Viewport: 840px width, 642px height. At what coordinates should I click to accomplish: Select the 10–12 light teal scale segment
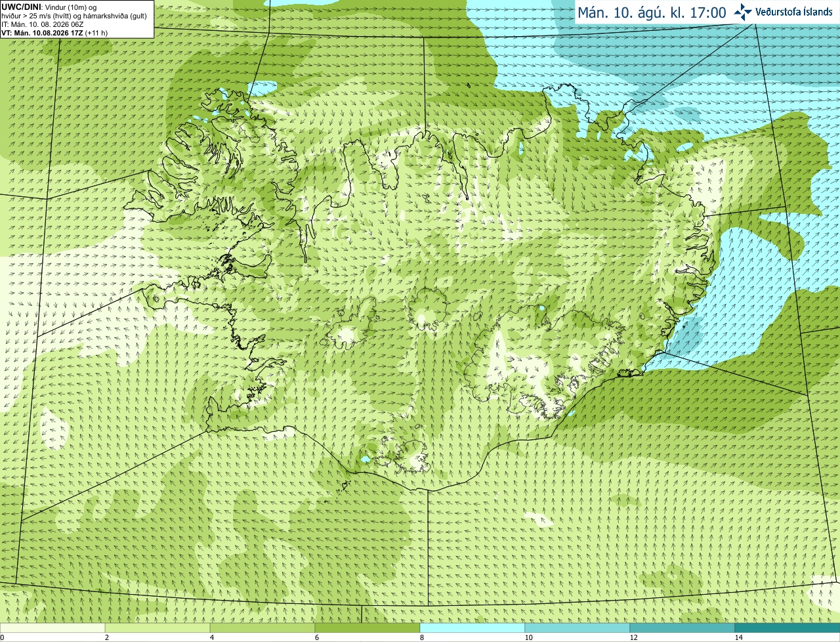pos(577,628)
